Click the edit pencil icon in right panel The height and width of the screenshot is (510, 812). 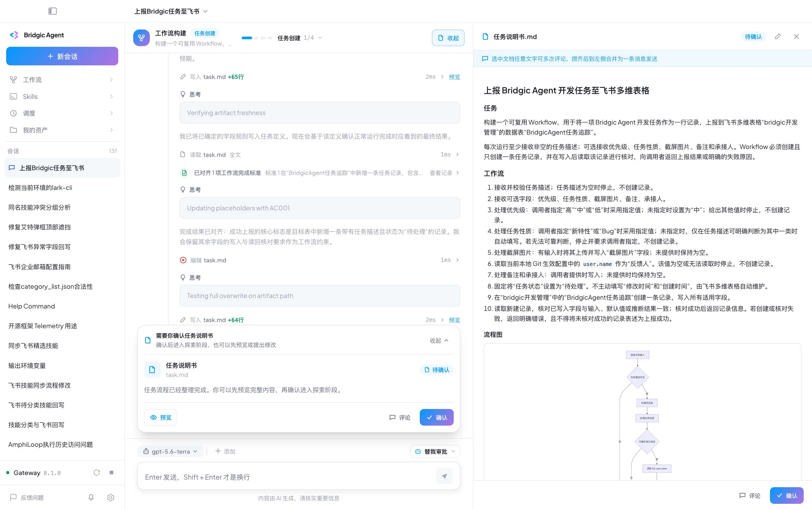778,36
